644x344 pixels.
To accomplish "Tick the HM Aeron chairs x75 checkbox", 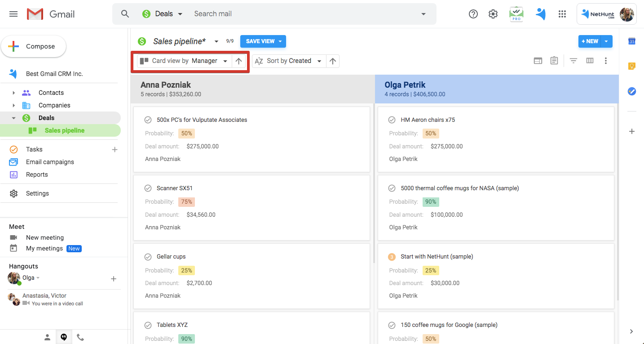I will point(392,120).
